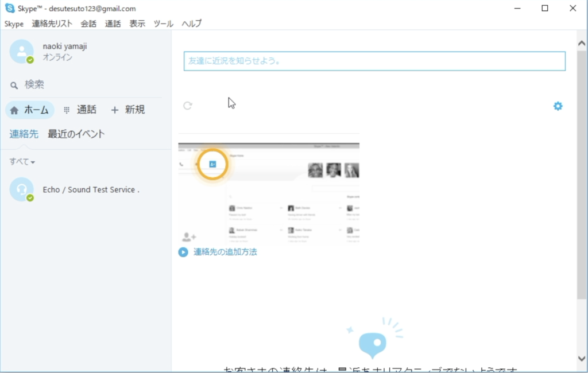Click the play icon beside 連絡先の追加方法
The height and width of the screenshot is (373, 588).
[183, 252]
